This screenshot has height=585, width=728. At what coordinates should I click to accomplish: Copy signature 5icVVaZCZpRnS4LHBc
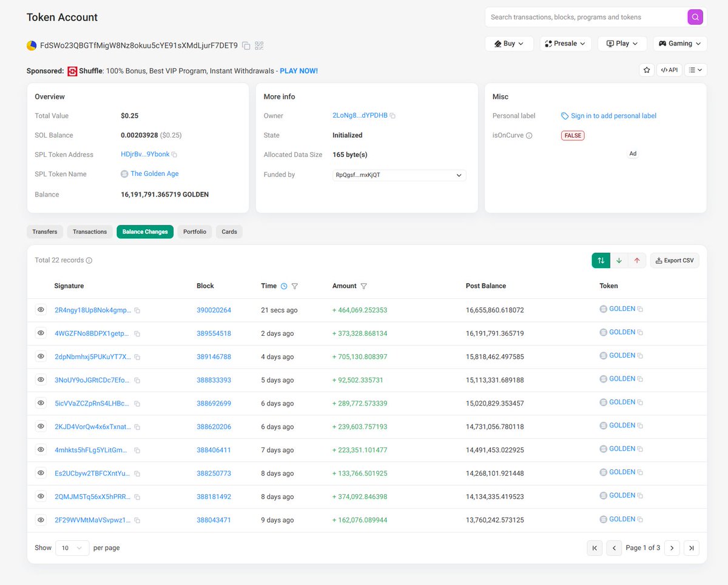point(137,404)
